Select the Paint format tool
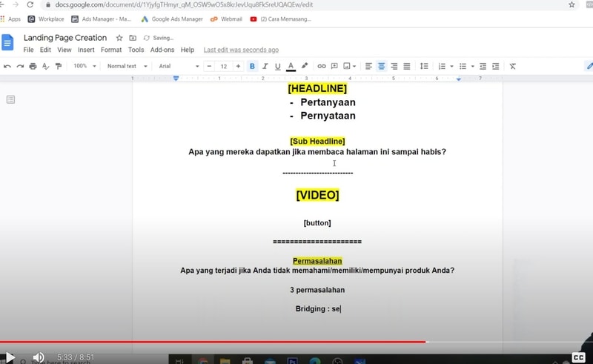The image size is (593, 364). [x=59, y=67]
